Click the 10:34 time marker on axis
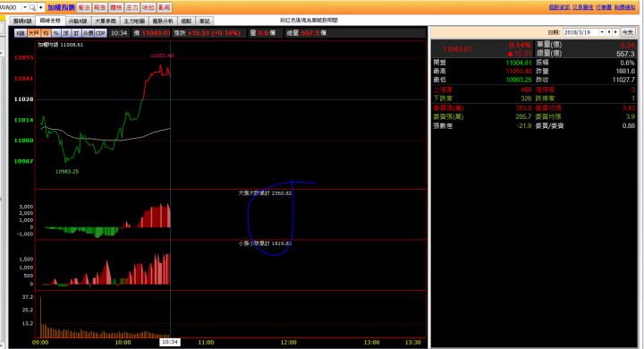This screenshot has width=644, height=349. [x=170, y=343]
